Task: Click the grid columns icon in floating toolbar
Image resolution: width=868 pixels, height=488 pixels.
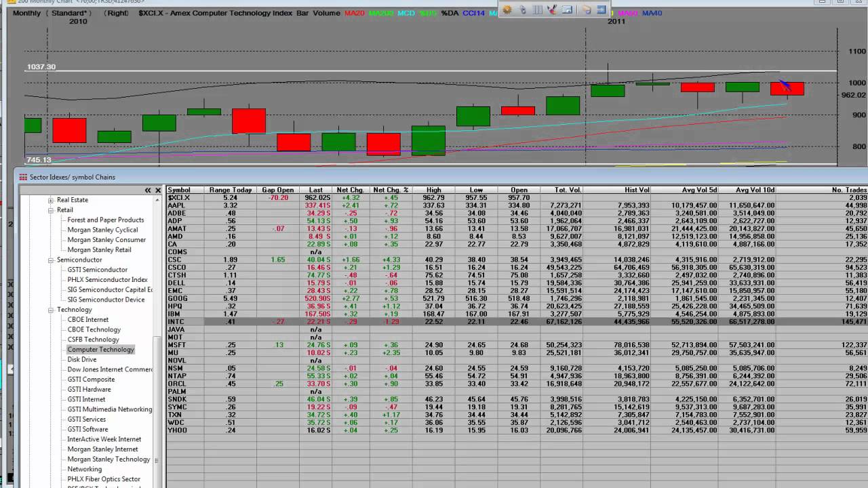Action: [x=537, y=9]
